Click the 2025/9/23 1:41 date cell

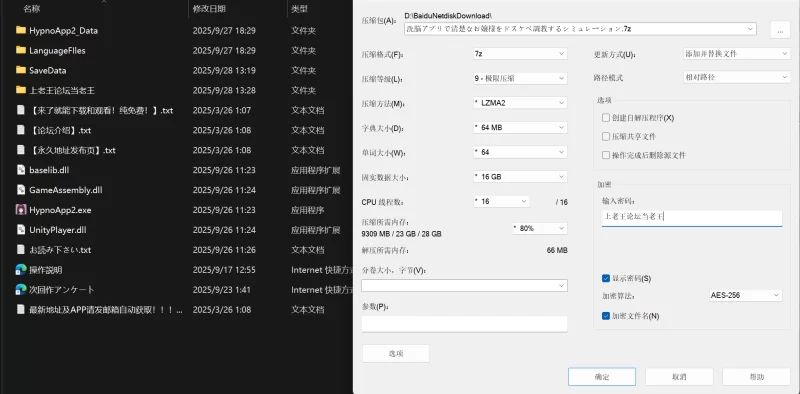(222, 289)
